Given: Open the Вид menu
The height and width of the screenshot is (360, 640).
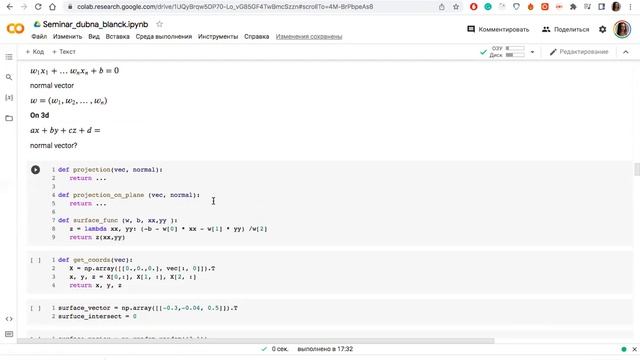Looking at the screenshot, I should point(94,37).
